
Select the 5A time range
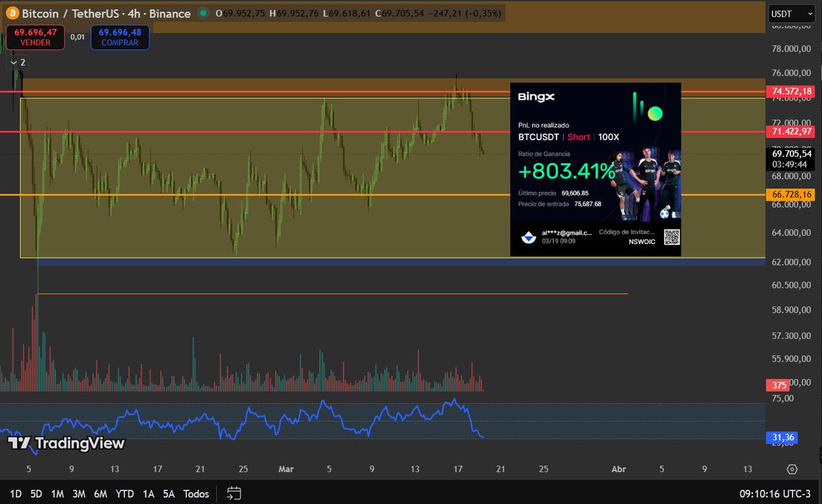pos(168,494)
